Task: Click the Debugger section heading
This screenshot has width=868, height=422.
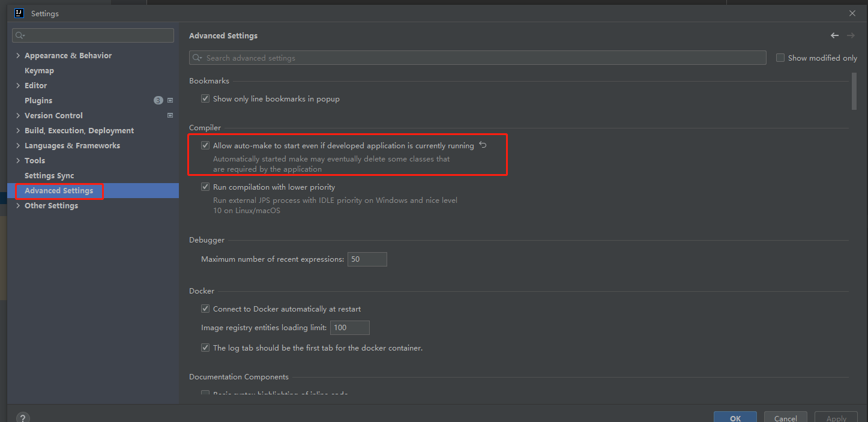Action: (206, 240)
